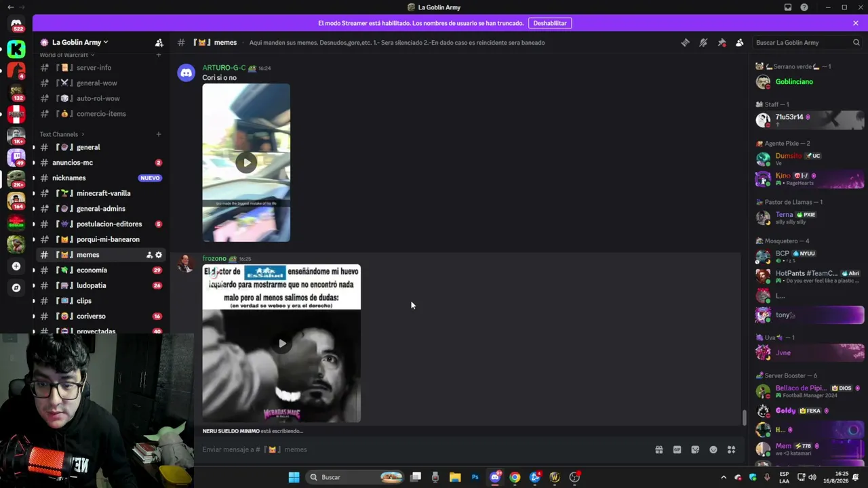Open the economía channel
This screenshot has width=868, height=488.
101,270
